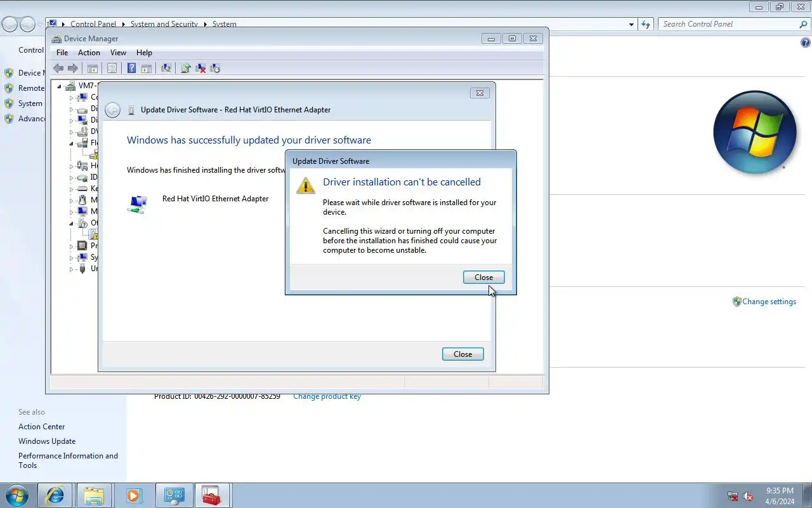Collapse the Other devices category arrow
The height and width of the screenshot is (508, 812).
(72, 224)
